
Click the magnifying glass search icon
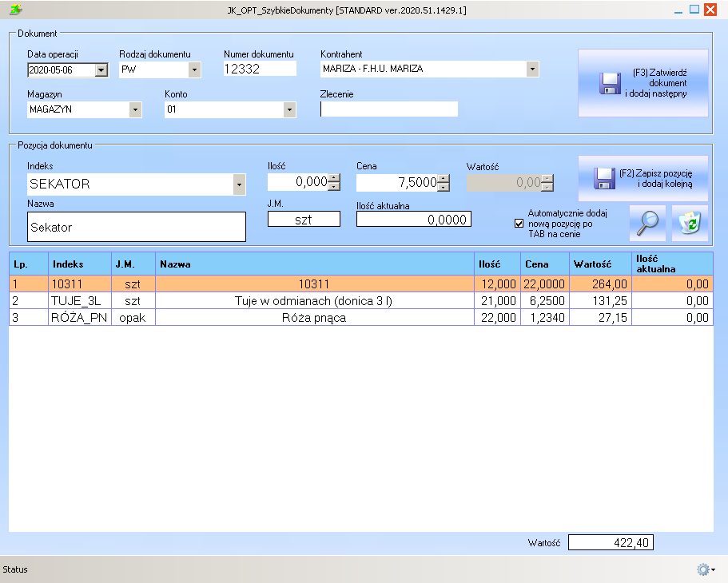[x=647, y=223]
